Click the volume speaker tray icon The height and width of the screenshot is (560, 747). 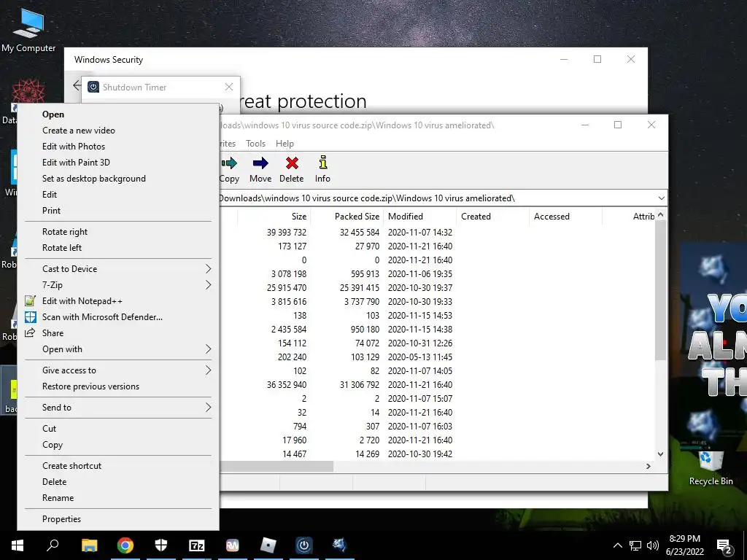(x=653, y=545)
